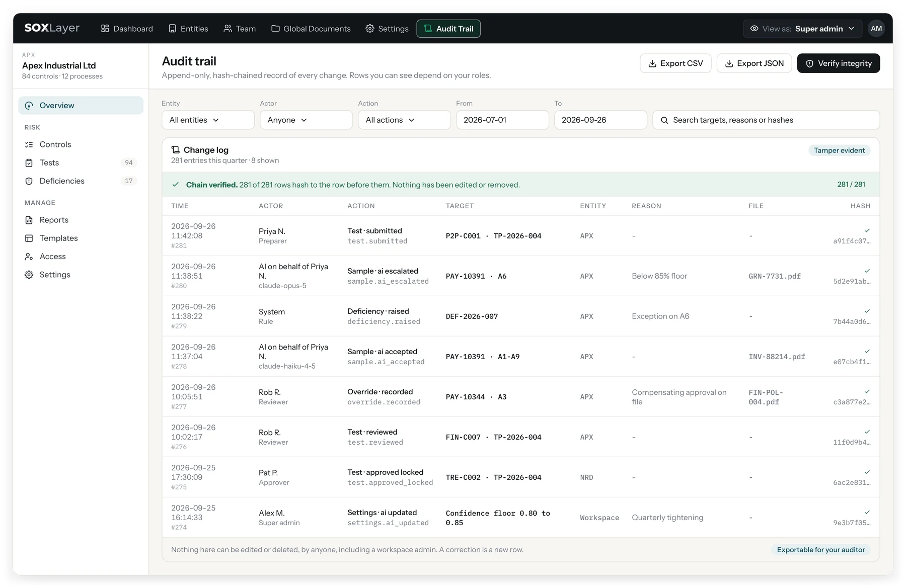Click the Access user-key icon
This screenshot has width=906, height=588.
[x=29, y=257]
